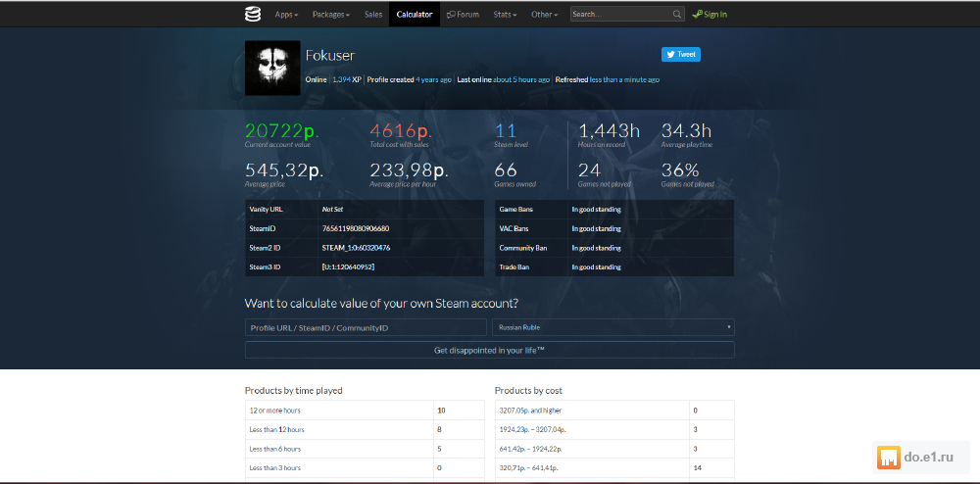980x484 pixels.
Task: Click the 'Less than 12 hours' row
Action: (365, 430)
